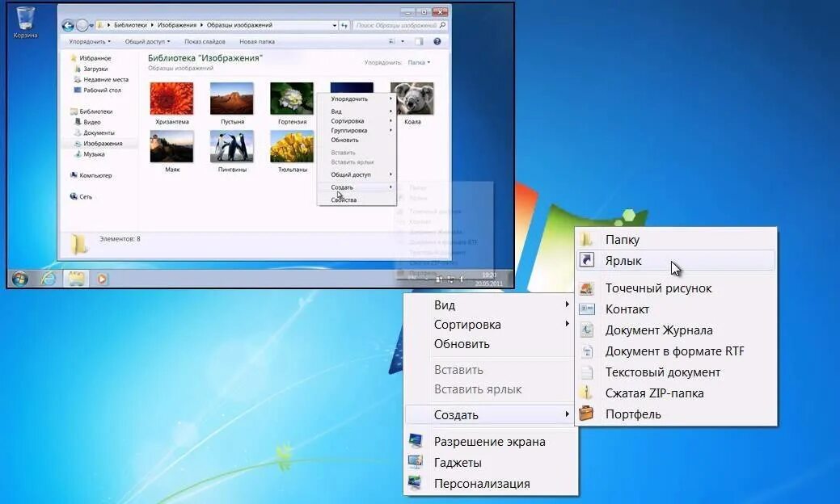Select the Гортензия image thumbnail
The image size is (840, 504).
click(292, 99)
